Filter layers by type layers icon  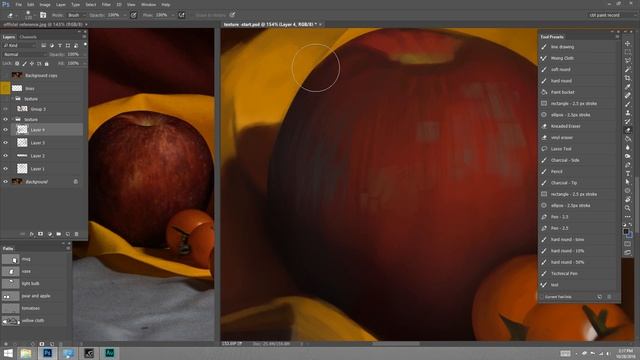(x=60, y=45)
